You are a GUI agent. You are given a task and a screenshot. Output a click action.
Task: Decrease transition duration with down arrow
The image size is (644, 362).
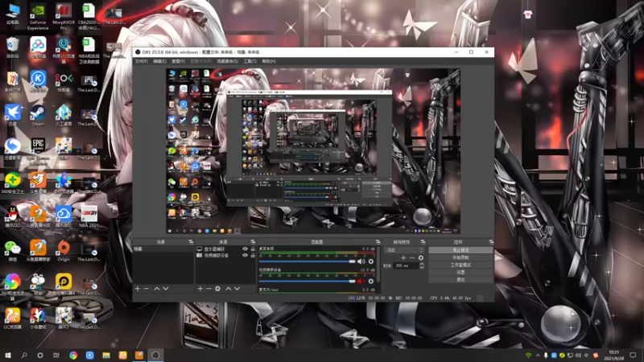pos(422,268)
